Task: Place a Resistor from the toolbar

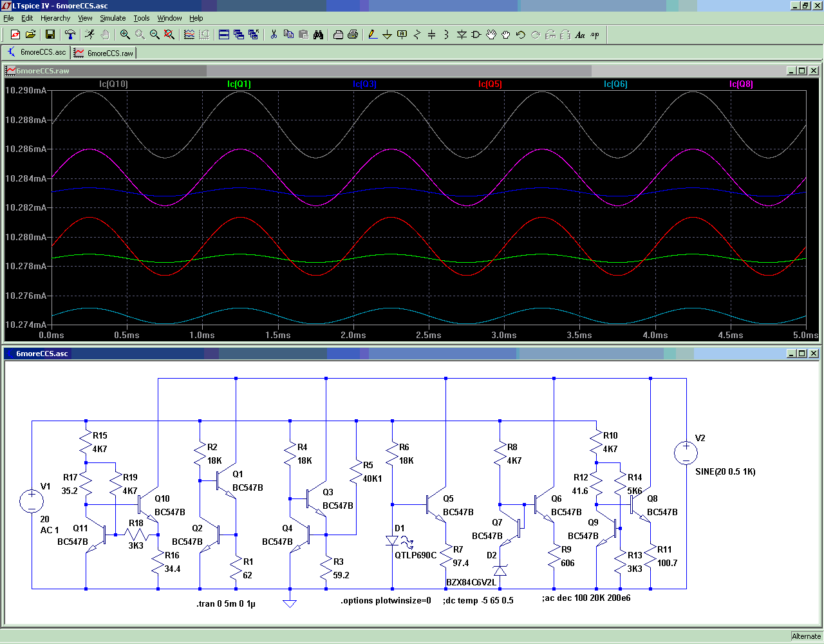Action: tap(417, 35)
